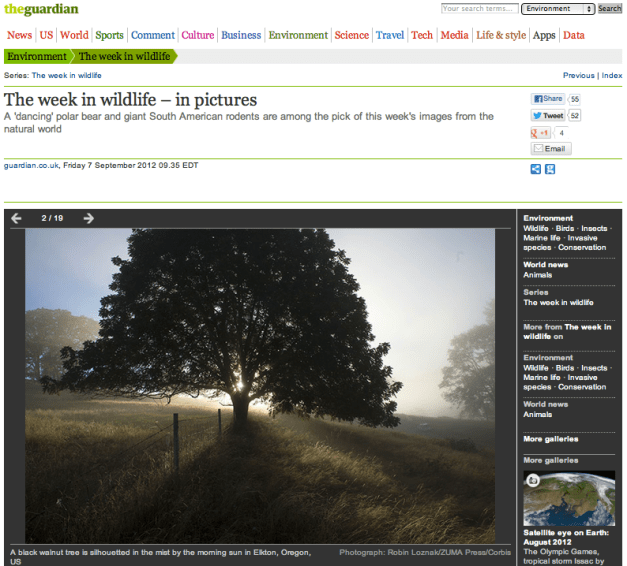Tweet this gallery on Twitter
Viewport: 627px width, 566px height.
pyautogui.click(x=547, y=116)
